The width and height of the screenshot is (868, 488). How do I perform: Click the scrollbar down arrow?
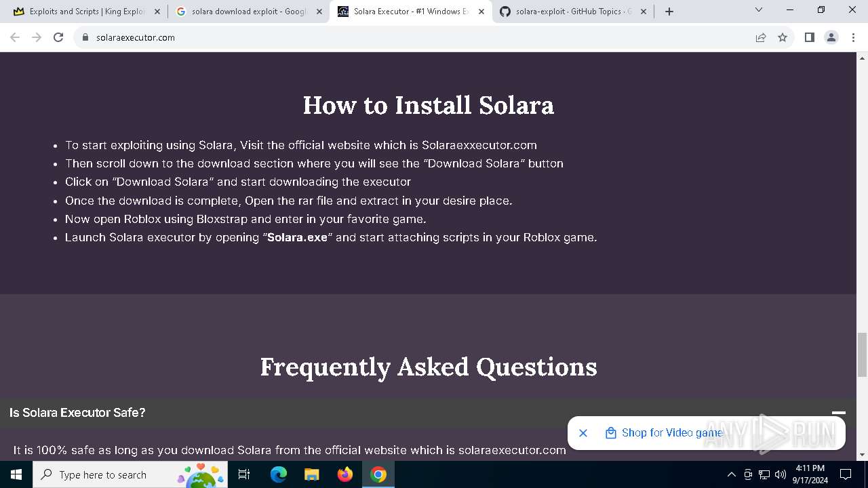(862, 455)
